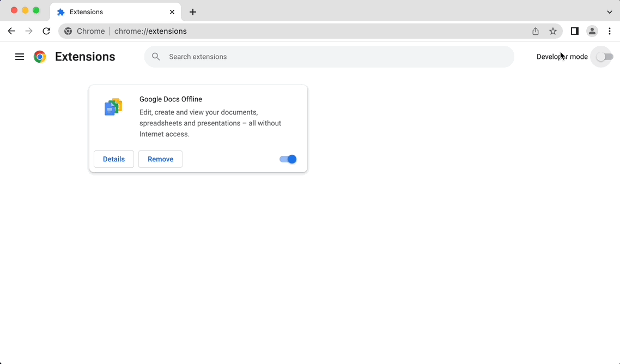This screenshot has width=620, height=364.
Task: Navigate back with the back arrow
Action: point(11,31)
